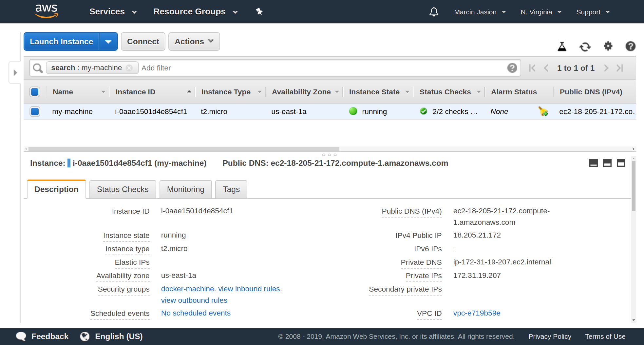Click the help question mark icon at top right
644x345 pixels.
[630, 46]
